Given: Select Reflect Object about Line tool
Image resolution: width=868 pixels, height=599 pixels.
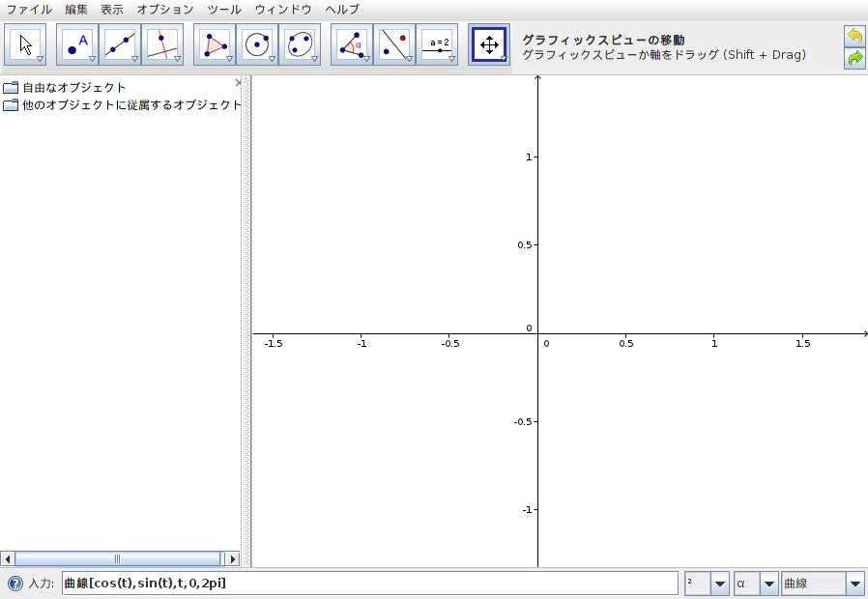Looking at the screenshot, I should point(394,44).
